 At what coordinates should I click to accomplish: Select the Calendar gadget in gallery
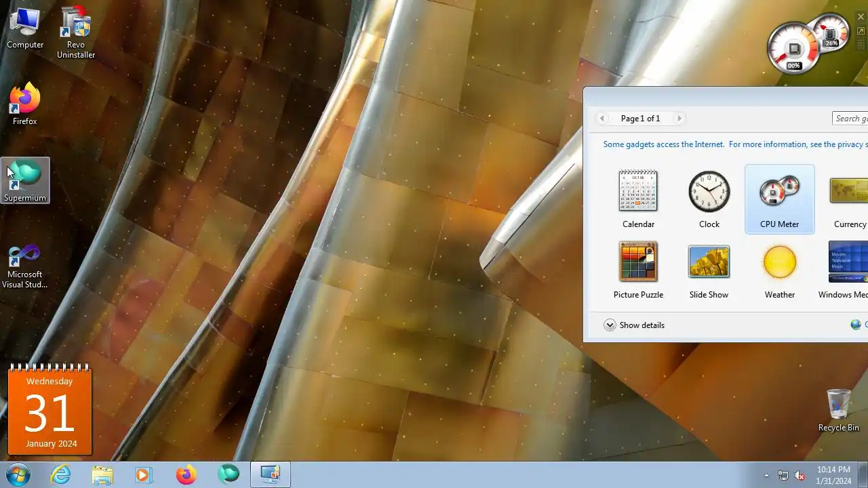638,199
